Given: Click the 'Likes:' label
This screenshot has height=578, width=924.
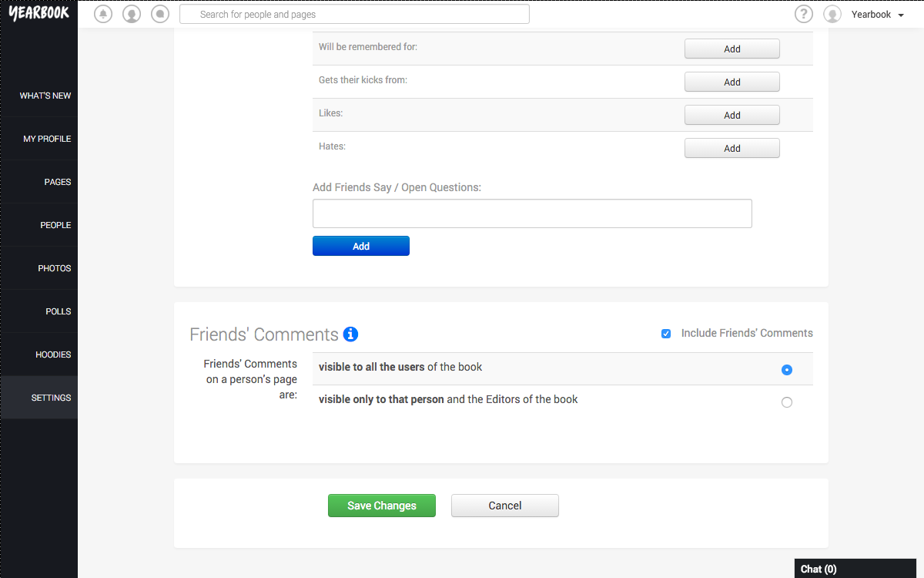Looking at the screenshot, I should pyautogui.click(x=330, y=113).
